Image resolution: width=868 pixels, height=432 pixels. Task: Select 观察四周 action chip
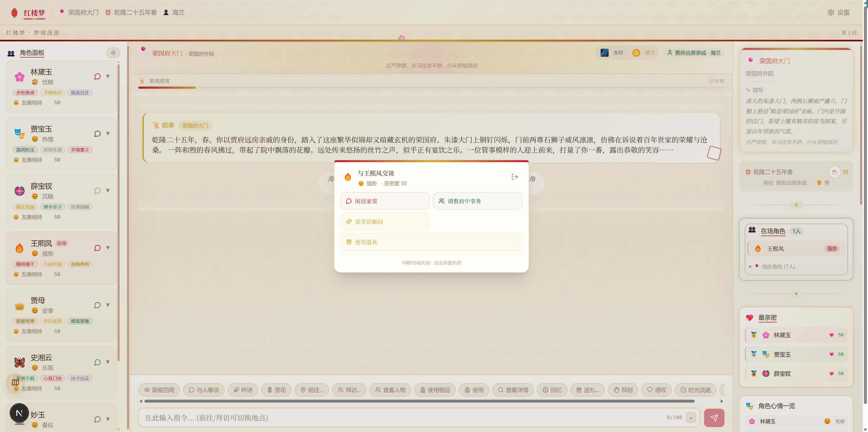[159, 390]
